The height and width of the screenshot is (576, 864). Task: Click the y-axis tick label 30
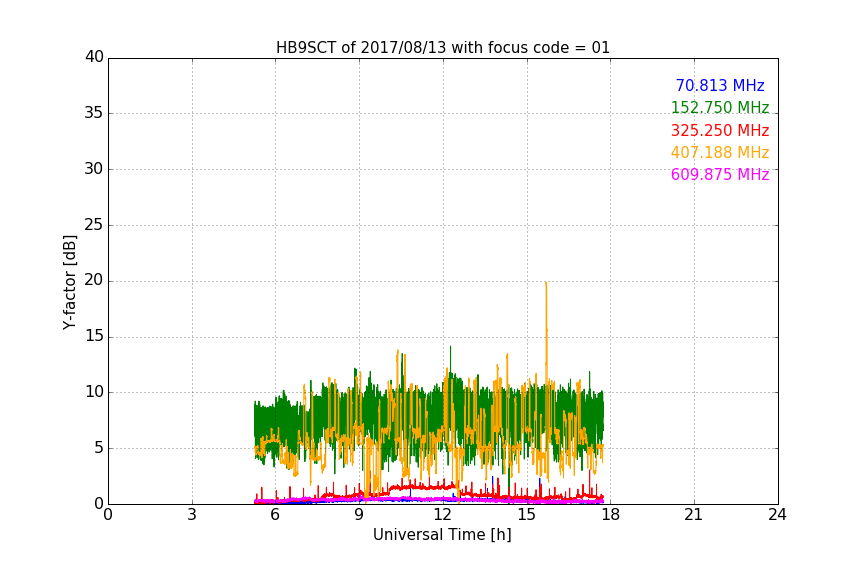(94, 169)
